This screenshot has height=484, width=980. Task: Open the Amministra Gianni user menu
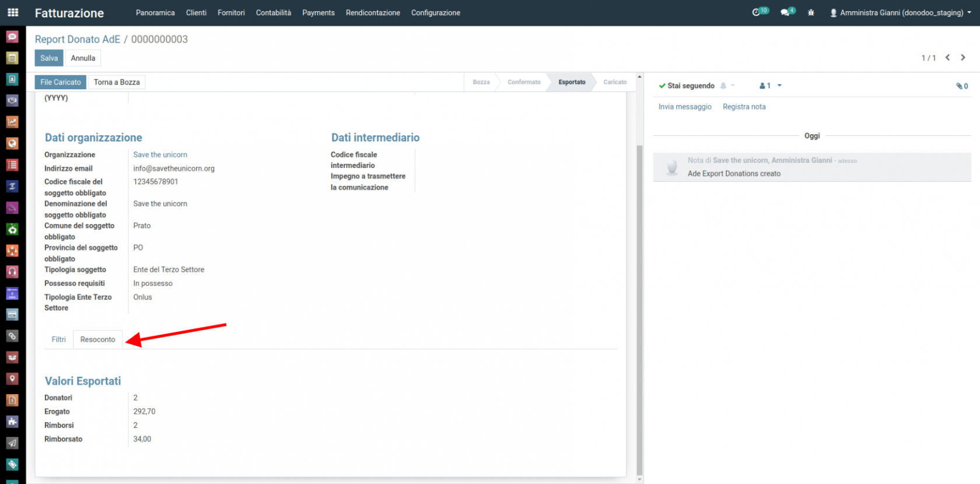[x=900, y=12]
